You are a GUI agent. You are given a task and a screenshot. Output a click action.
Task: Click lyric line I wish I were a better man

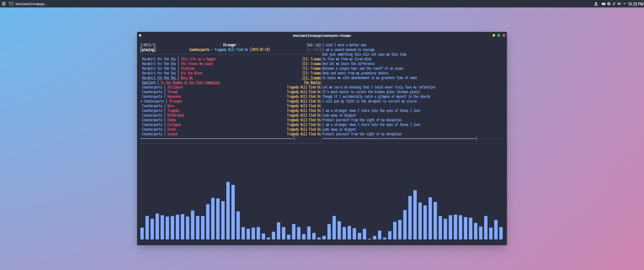[x=344, y=45]
